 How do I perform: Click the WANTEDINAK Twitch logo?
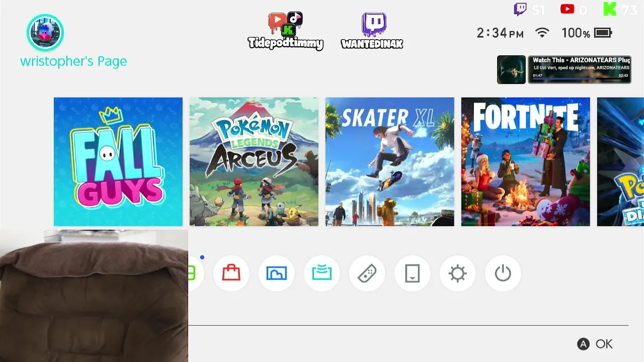click(x=374, y=25)
